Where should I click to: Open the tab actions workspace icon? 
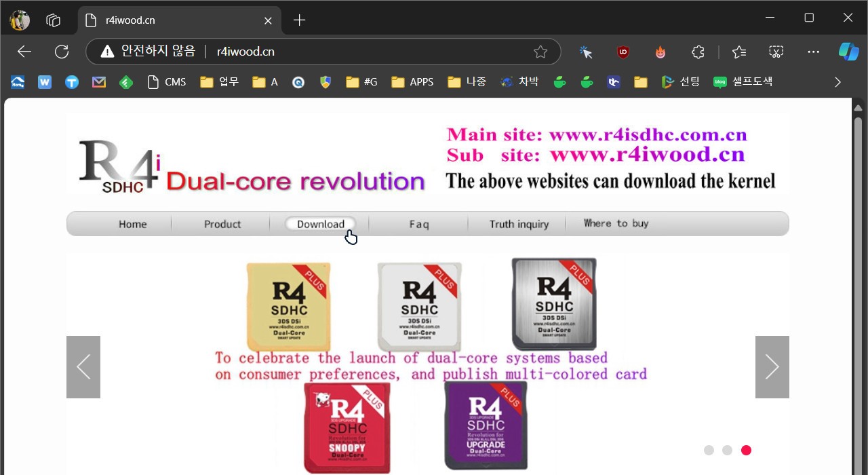coord(54,20)
